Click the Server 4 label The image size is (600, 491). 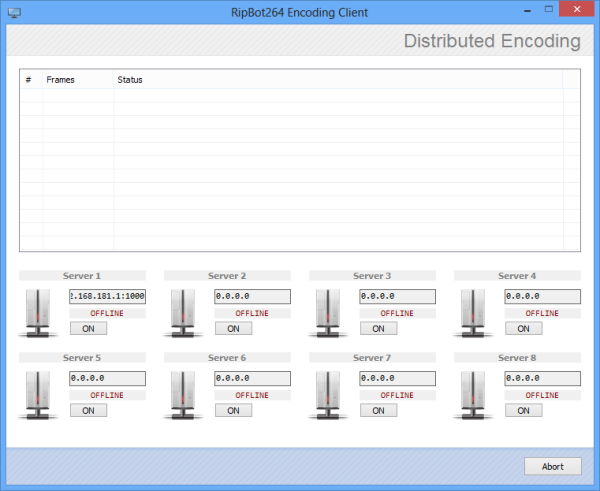pyautogui.click(x=517, y=276)
